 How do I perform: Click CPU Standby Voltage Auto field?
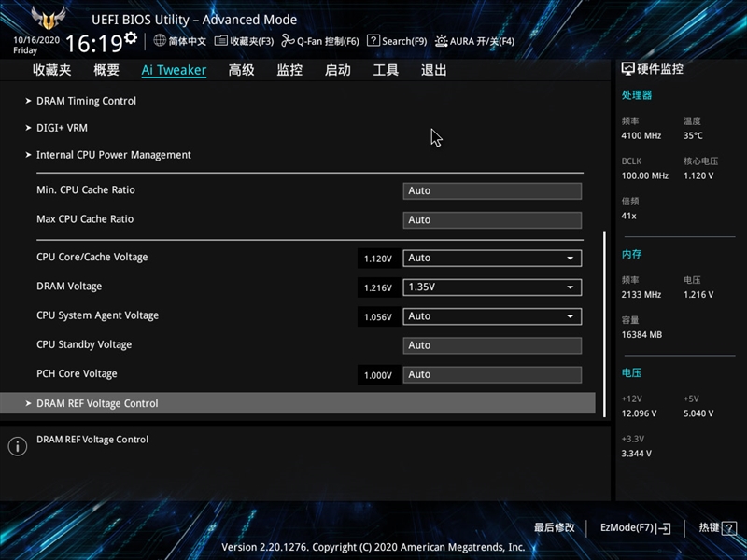[492, 345]
